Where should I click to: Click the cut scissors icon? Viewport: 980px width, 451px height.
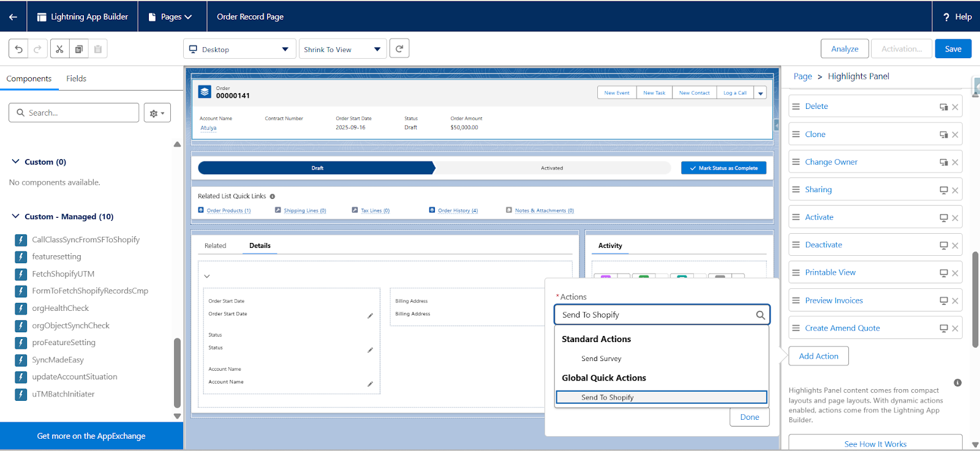[x=59, y=49]
